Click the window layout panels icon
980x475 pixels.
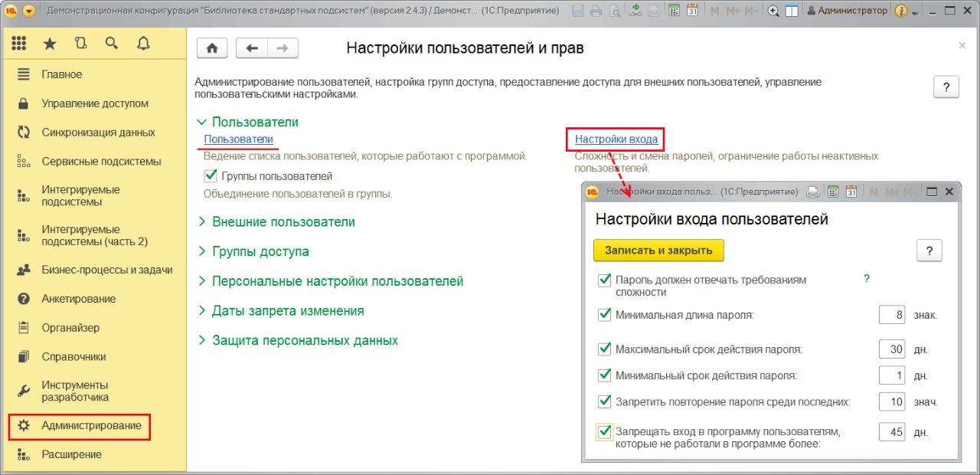click(x=792, y=11)
